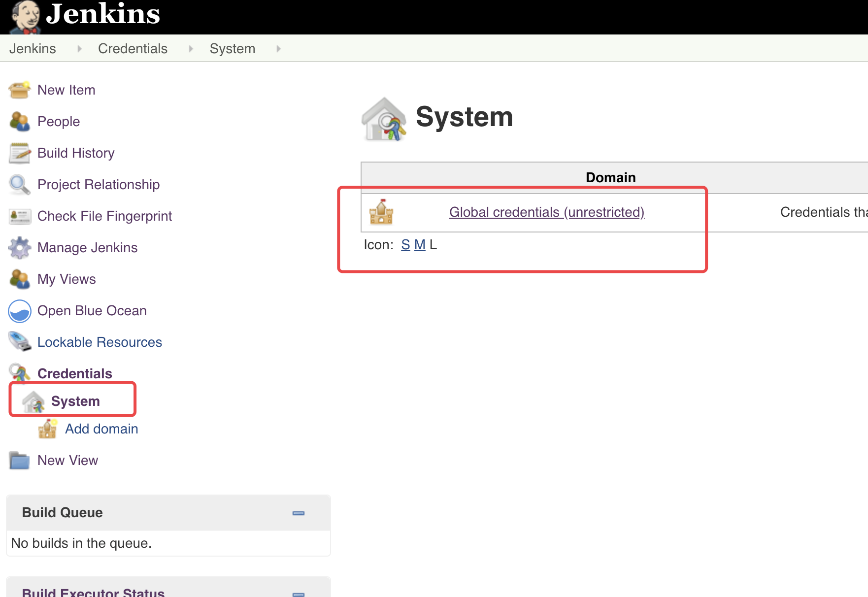The width and height of the screenshot is (868, 597).
Task: Switch icon size to M
Action: coord(420,245)
